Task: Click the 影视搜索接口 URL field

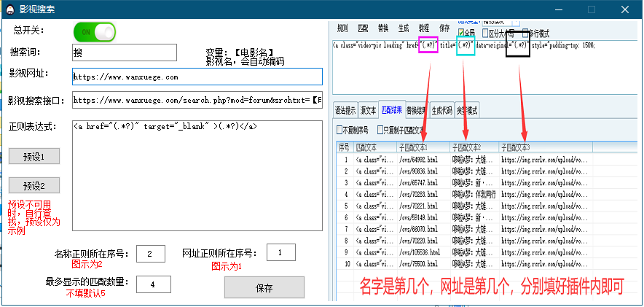Action: tap(197, 100)
